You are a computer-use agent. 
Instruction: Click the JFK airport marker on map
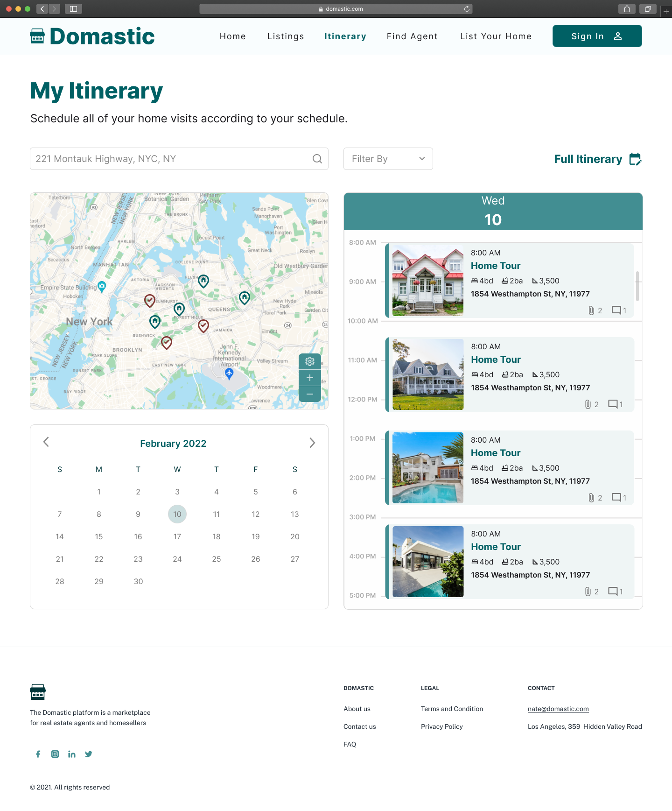click(229, 374)
